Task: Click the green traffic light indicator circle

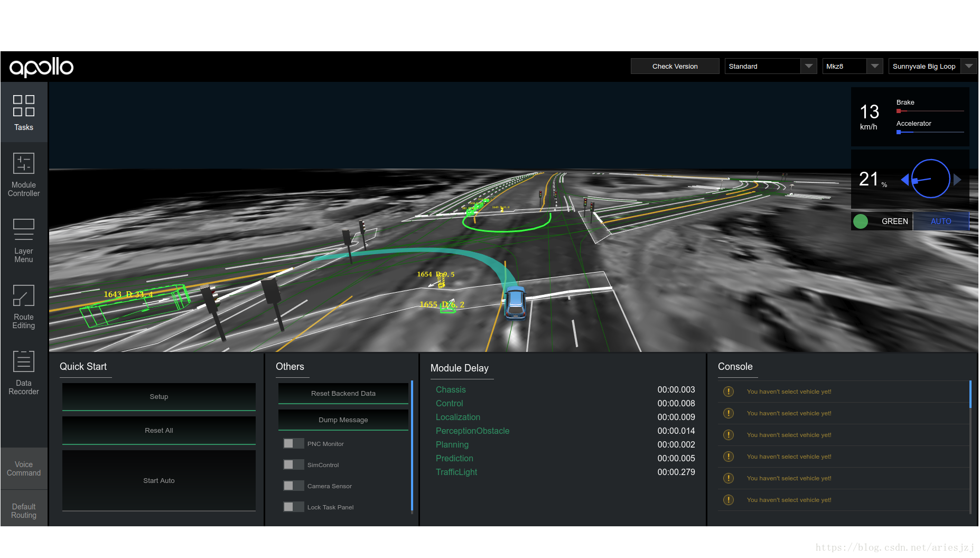Action: (x=861, y=221)
